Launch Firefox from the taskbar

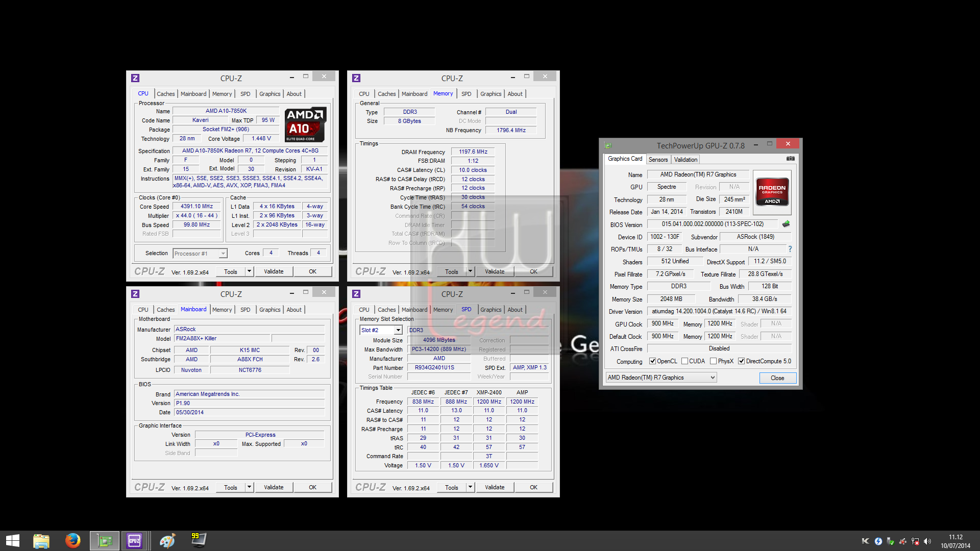pyautogui.click(x=72, y=541)
